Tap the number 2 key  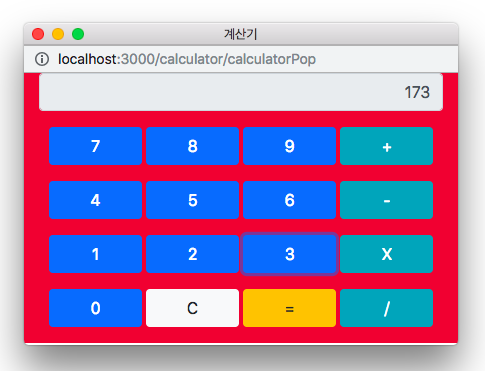192,254
